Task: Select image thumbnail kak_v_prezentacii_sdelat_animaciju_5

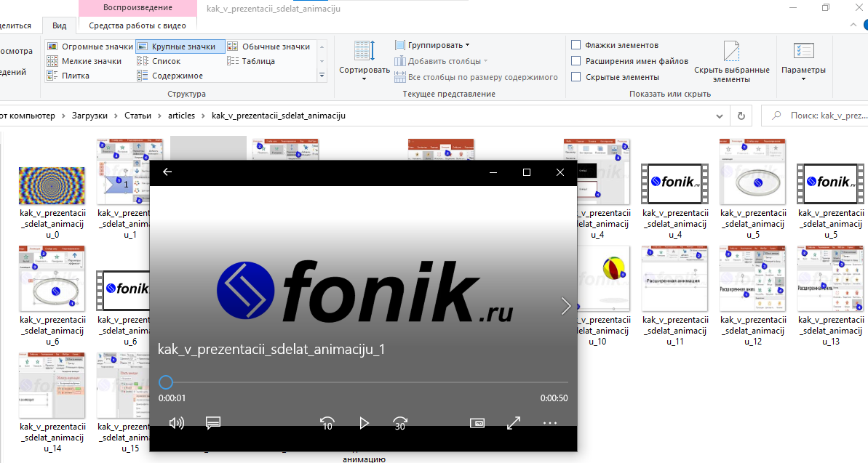Action: (753, 172)
